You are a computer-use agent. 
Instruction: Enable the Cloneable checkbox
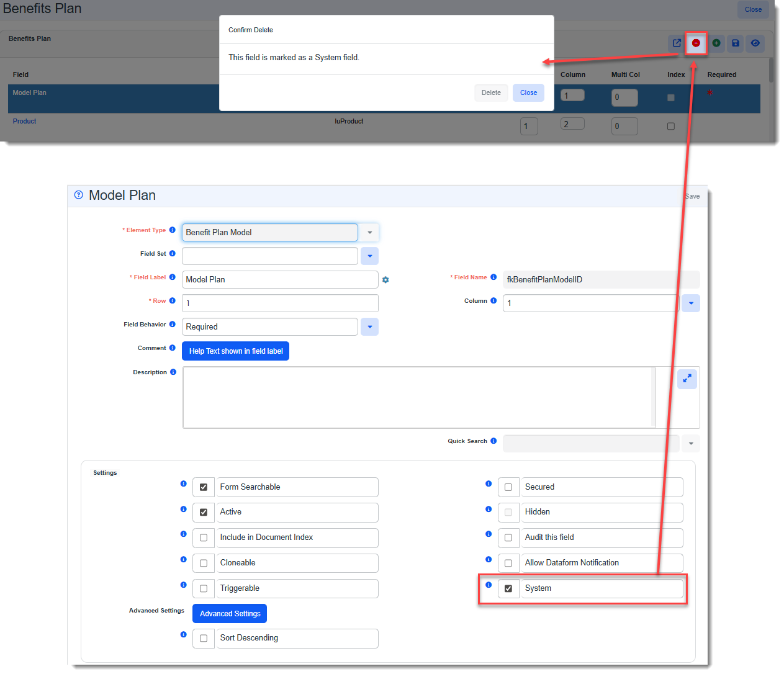point(204,563)
